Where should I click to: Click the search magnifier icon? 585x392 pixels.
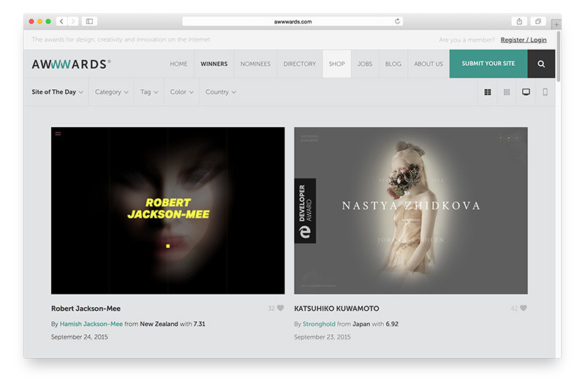point(541,64)
